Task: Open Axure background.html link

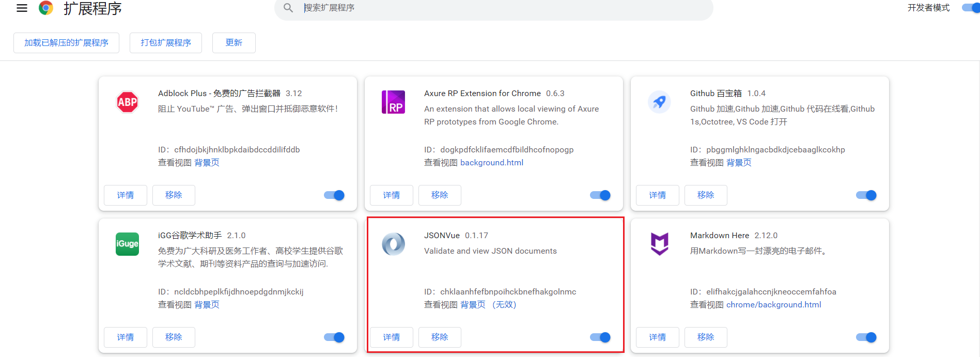Action: 492,163
